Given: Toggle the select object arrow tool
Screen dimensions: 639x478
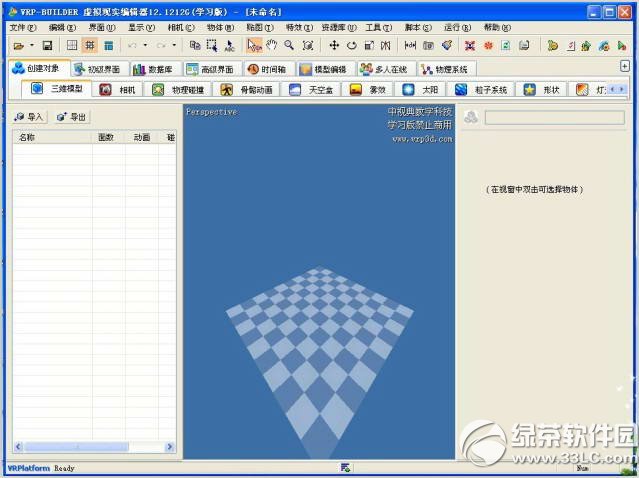Looking at the screenshot, I should [254, 45].
